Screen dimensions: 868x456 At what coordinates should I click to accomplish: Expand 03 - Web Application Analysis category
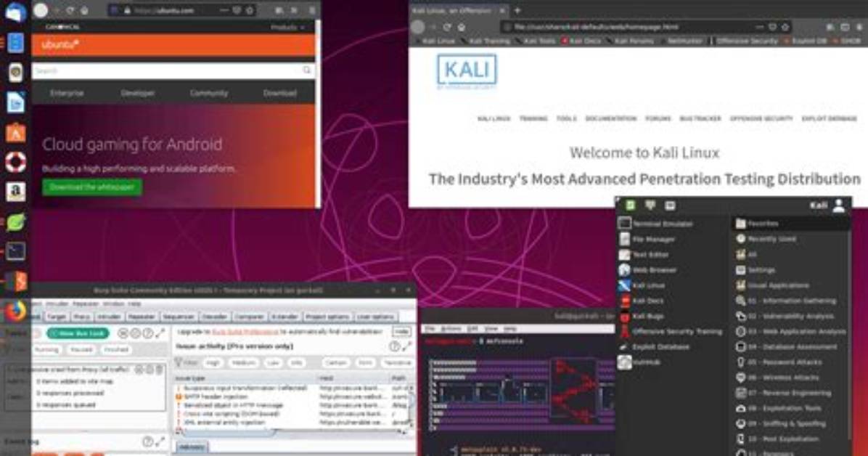[790, 331]
